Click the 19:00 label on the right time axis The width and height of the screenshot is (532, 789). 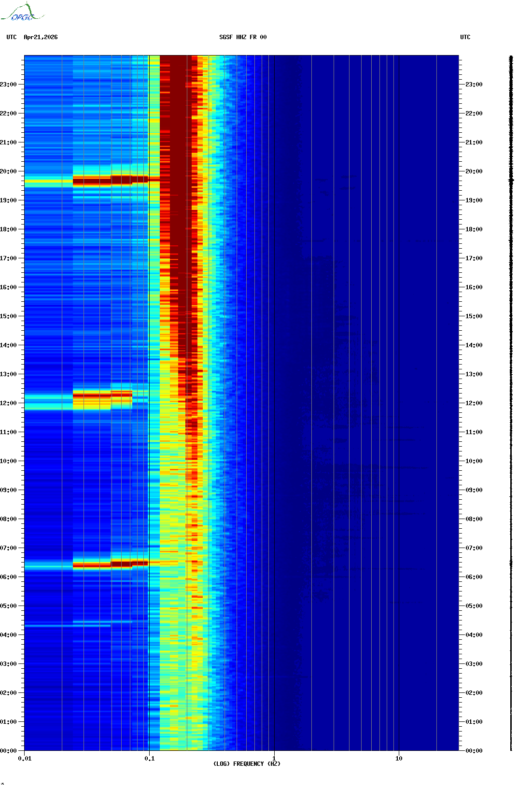[x=474, y=200]
